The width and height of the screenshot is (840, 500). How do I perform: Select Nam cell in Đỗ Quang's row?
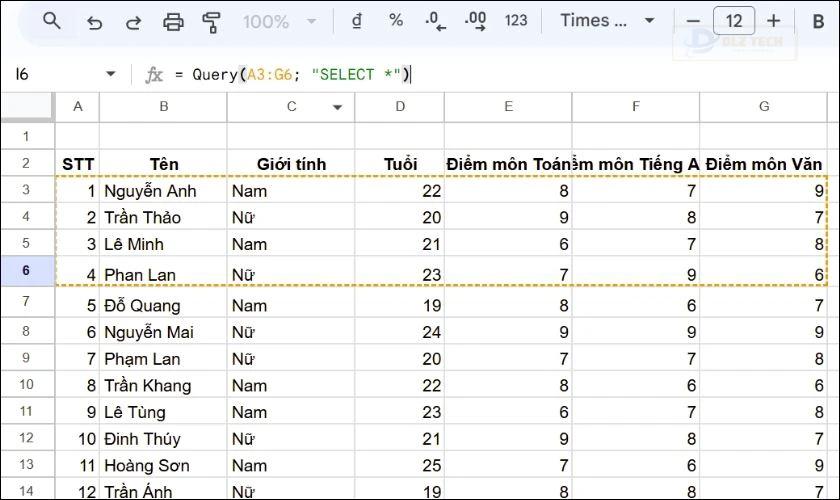(291, 303)
